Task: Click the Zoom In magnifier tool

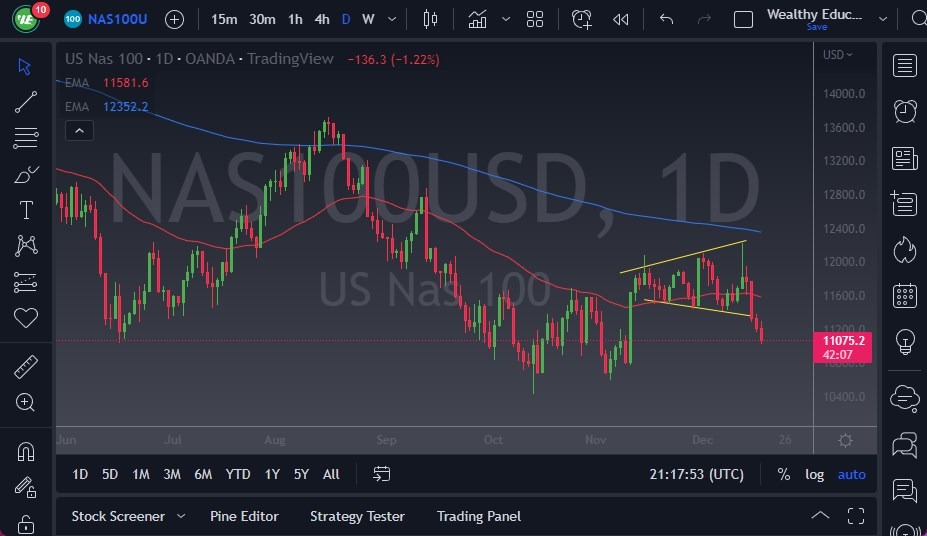Action: tap(26, 402)
